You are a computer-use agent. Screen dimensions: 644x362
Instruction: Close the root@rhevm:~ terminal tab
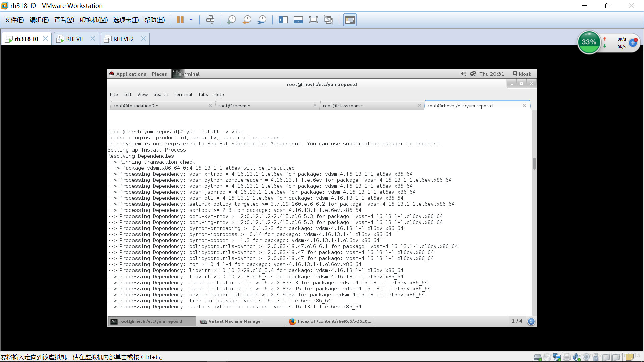pyautogui.click(x=315, y=105)
